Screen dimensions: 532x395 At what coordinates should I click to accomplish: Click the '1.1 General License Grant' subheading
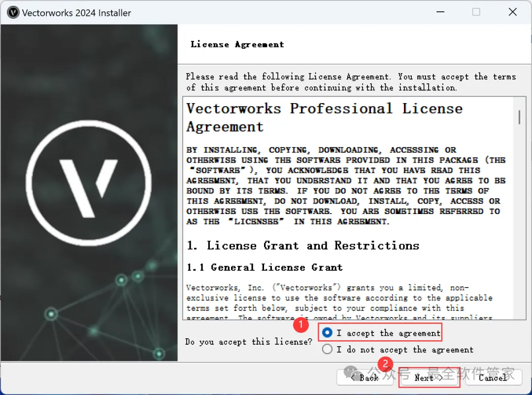[x=265, y=267]
